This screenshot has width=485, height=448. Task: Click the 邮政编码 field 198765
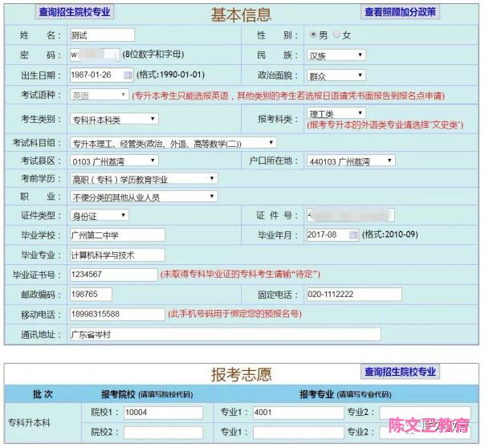[x=91, y=294]
